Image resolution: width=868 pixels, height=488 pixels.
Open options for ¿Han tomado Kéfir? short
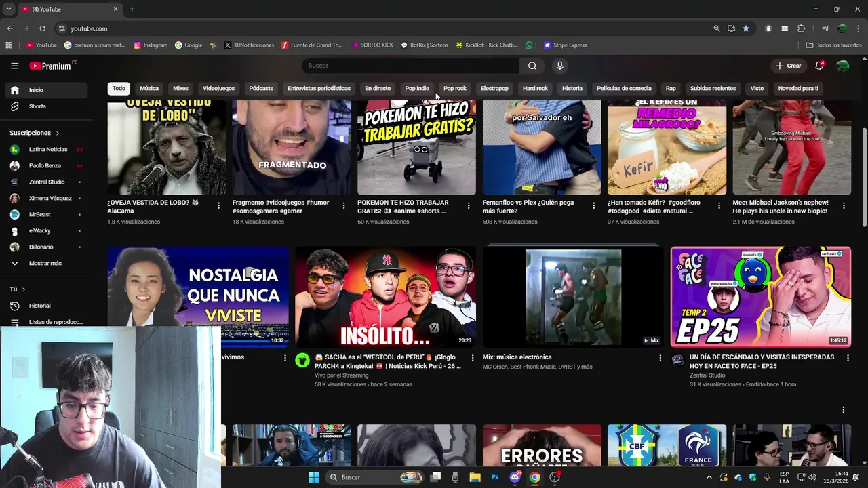pyautogui.click(x=719, y=205)
